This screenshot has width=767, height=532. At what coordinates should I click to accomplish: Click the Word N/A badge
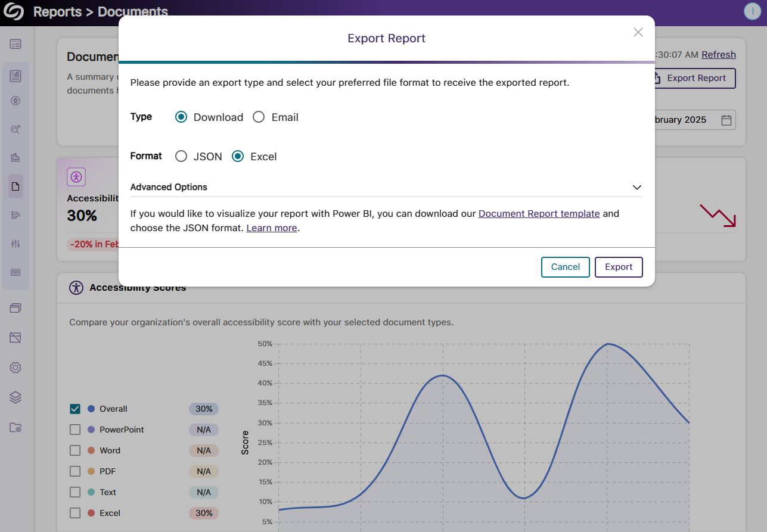[204, 450]
